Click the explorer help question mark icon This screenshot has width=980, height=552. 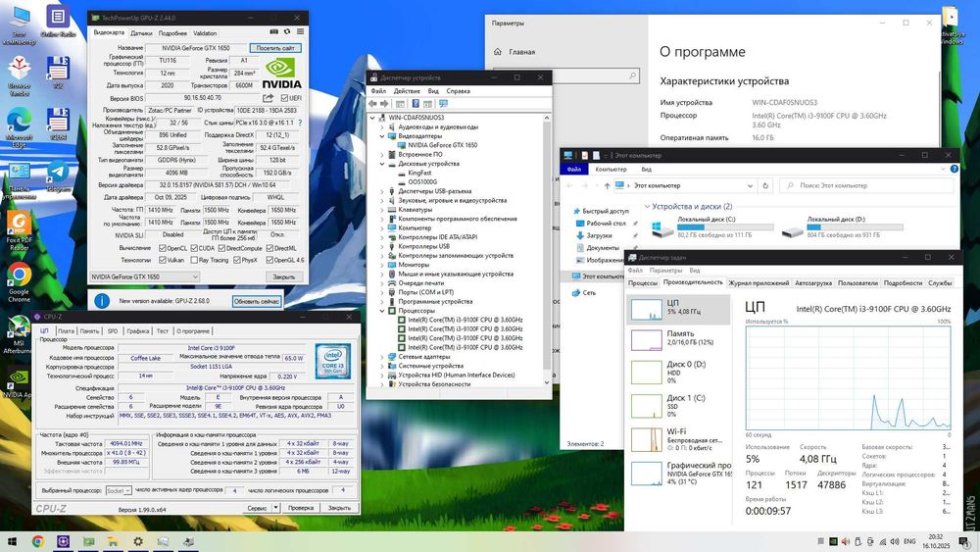coord(955,169)
